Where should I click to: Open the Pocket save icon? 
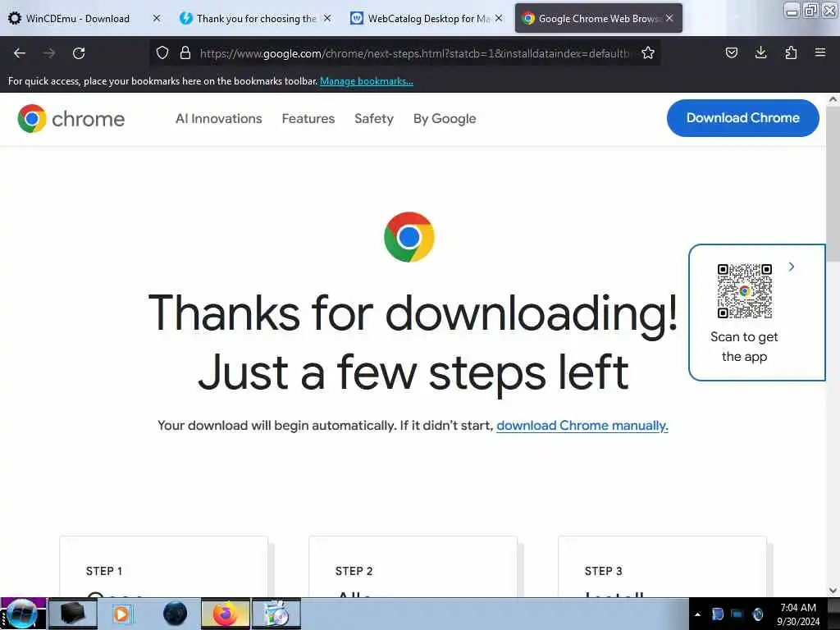click(731, 52)
